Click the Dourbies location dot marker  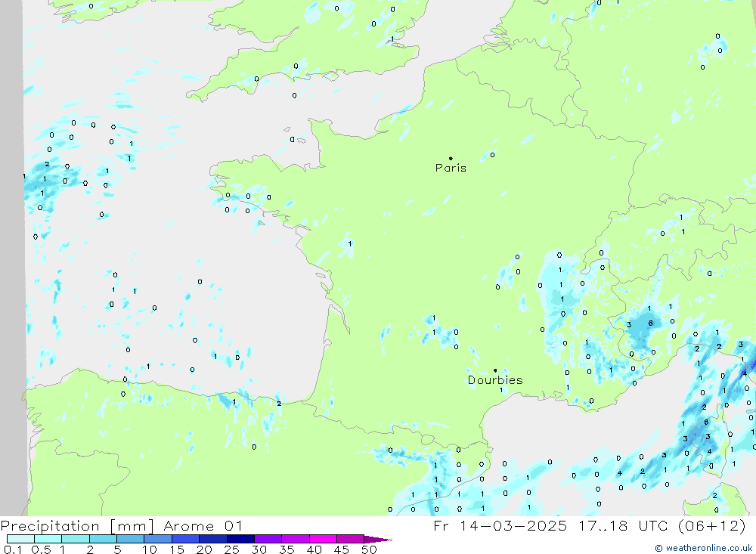coord(495,370)
